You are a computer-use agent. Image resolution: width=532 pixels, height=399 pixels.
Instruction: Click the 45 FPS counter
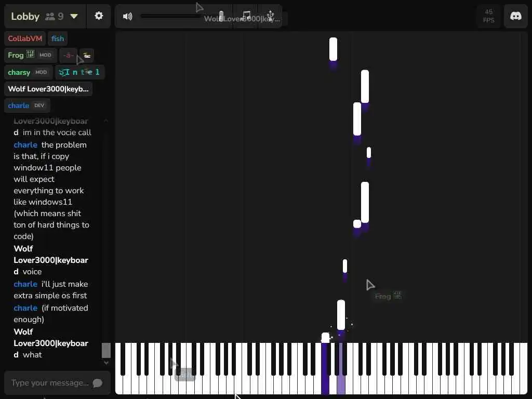(488, 16)
